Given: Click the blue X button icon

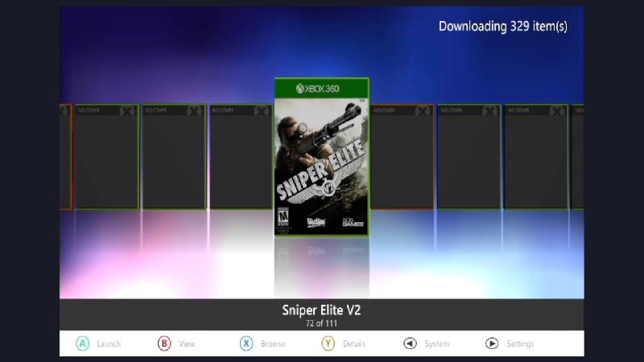Looking at the screenshot, I should 246,343.
